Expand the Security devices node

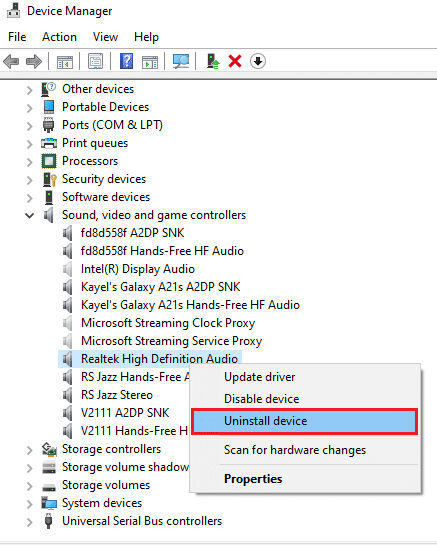tap(30, 180)
